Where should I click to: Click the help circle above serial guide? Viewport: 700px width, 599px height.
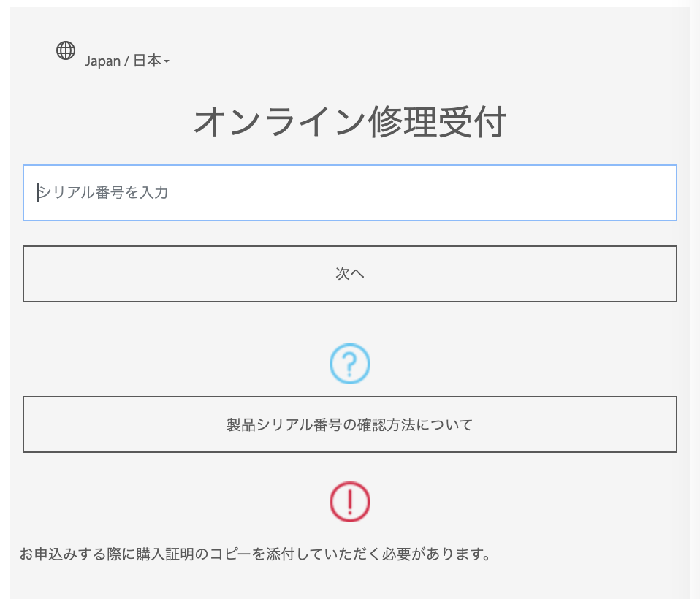(x=350, y=363)
